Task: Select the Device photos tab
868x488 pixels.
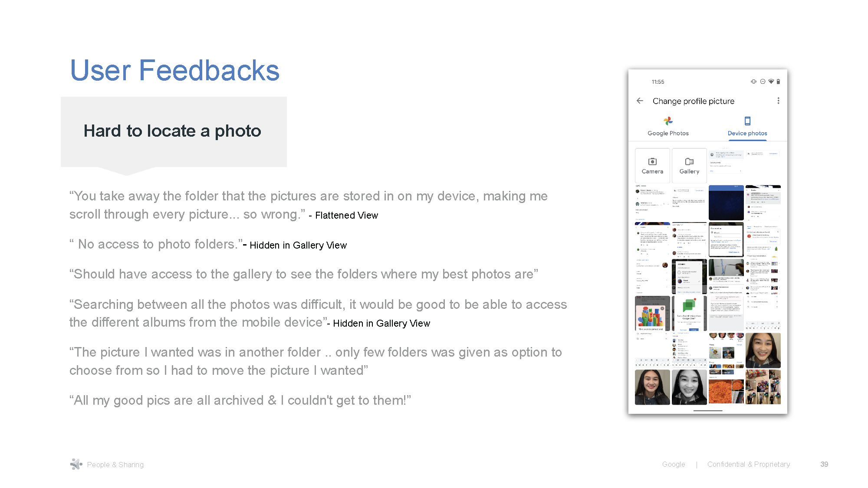Action: (x=747, y=128)
